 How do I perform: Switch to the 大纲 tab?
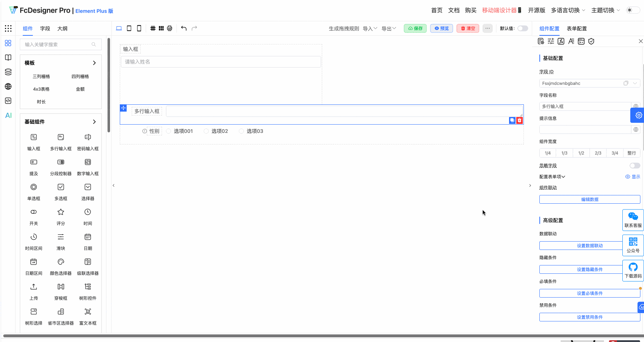tap(62, 28)
